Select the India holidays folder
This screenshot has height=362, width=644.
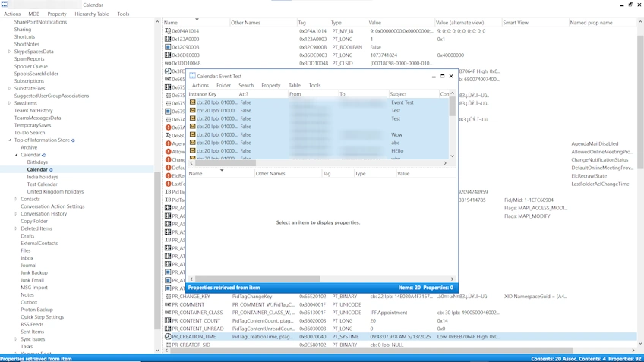click(43, 177)
